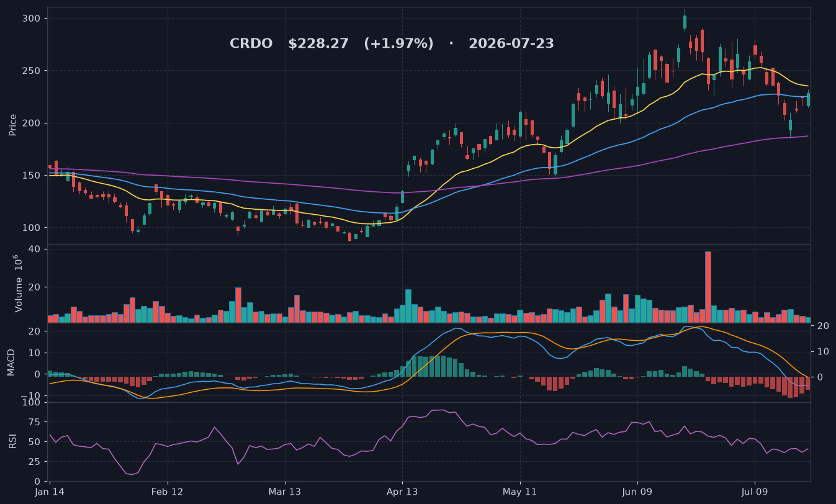Viewport: 836px width, 504px height.
Task: Click the (+1.97%) change in the title
Action: click(x=398, y=44)
